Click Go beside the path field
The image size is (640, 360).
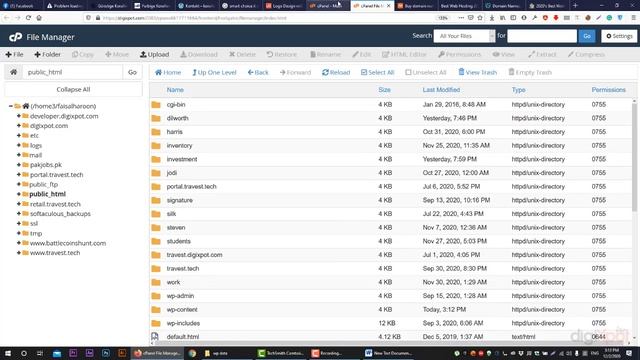pyautogui.click(x=132, y=72)
